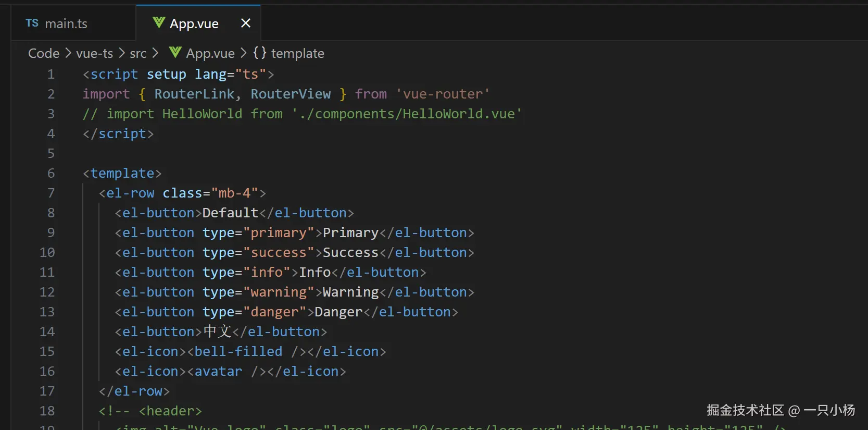Click the "mb-4" class value
The height and width of the screenshot is (430, 868).
point(234,193)
